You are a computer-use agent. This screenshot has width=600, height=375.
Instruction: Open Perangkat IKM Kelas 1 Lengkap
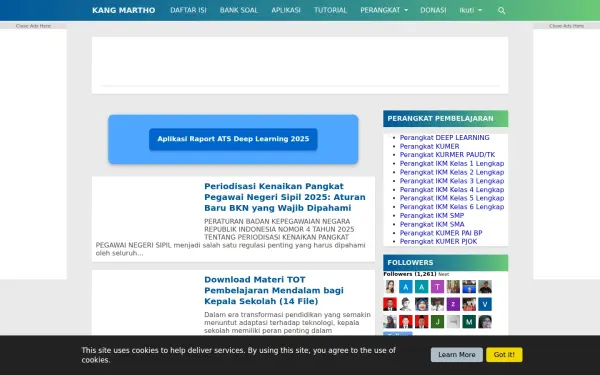(452, 163)
